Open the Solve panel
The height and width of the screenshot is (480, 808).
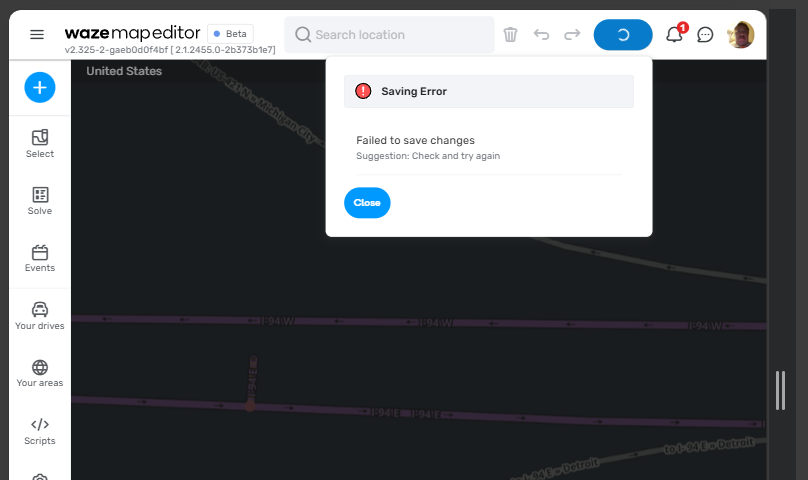40,201
